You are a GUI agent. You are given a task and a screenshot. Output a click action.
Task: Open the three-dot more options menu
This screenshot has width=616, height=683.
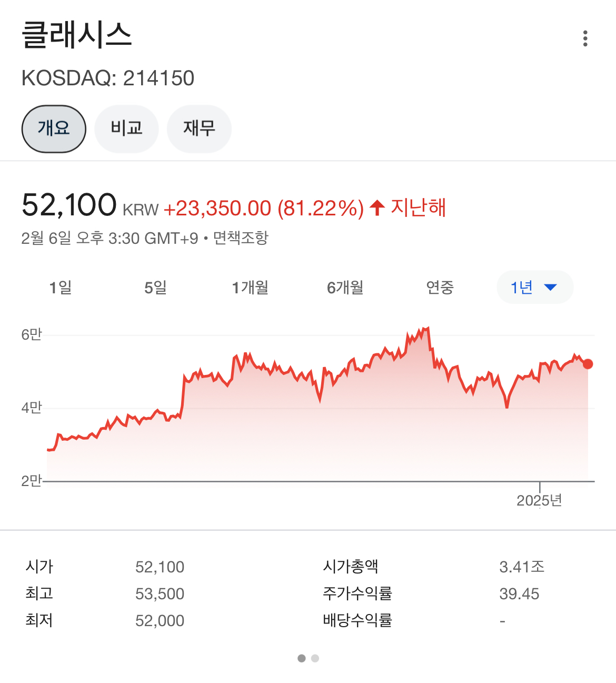tap(585, 38)
